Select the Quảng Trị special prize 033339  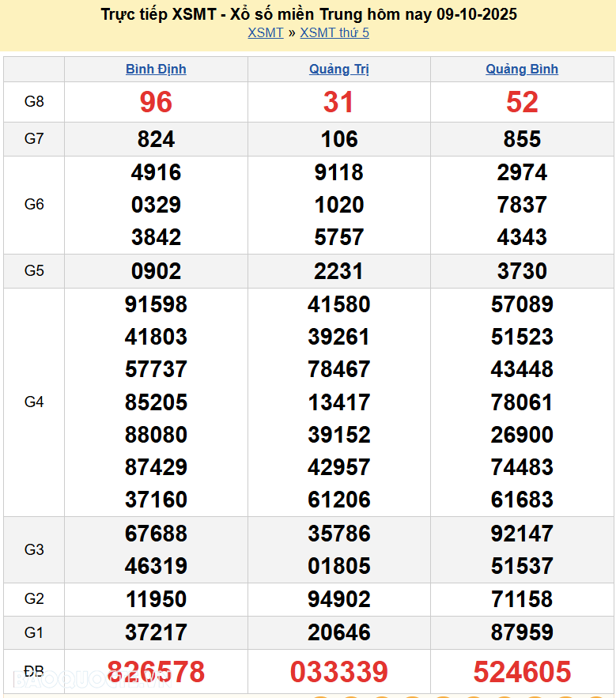[339, 672]
